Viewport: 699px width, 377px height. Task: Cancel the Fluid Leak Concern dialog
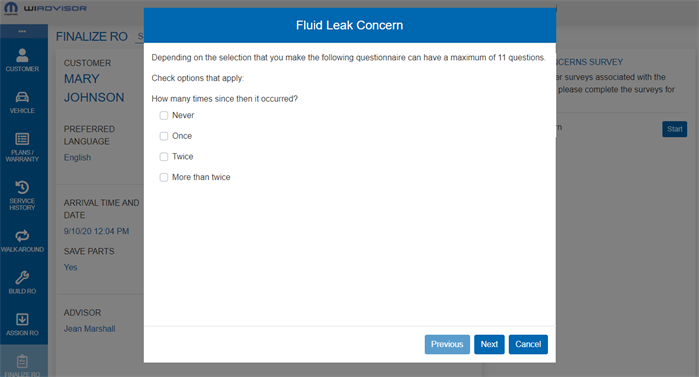coord(528,344)
